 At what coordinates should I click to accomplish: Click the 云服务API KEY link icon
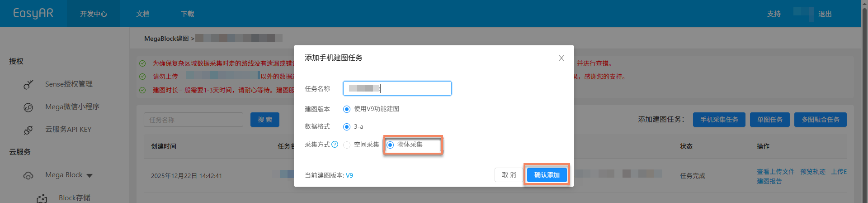click(x=28, y=130)
